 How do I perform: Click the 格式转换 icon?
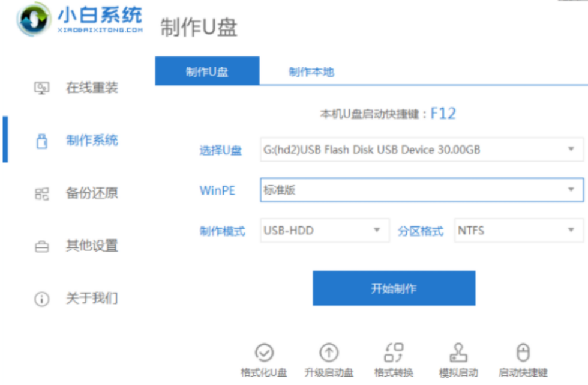coord(394,353)
